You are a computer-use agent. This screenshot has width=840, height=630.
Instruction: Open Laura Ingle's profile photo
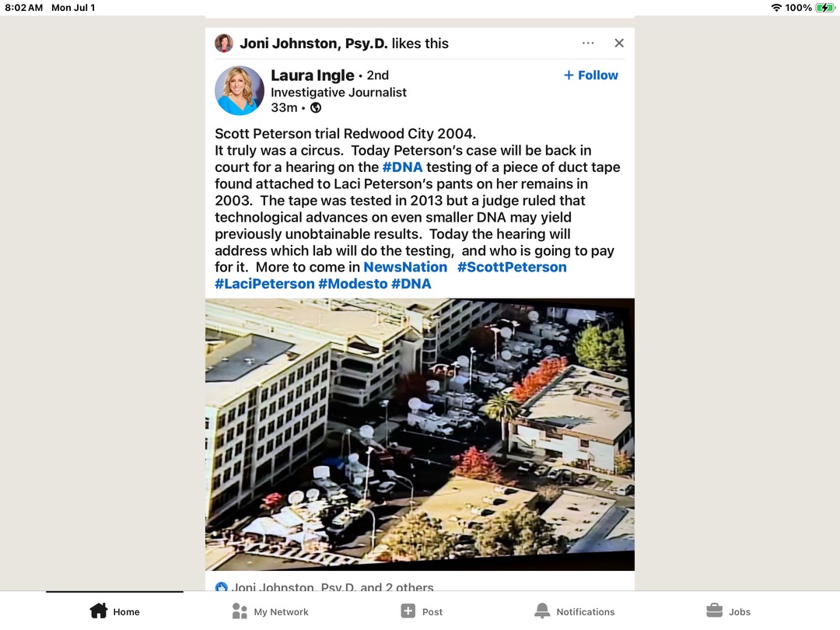(240, 90)
